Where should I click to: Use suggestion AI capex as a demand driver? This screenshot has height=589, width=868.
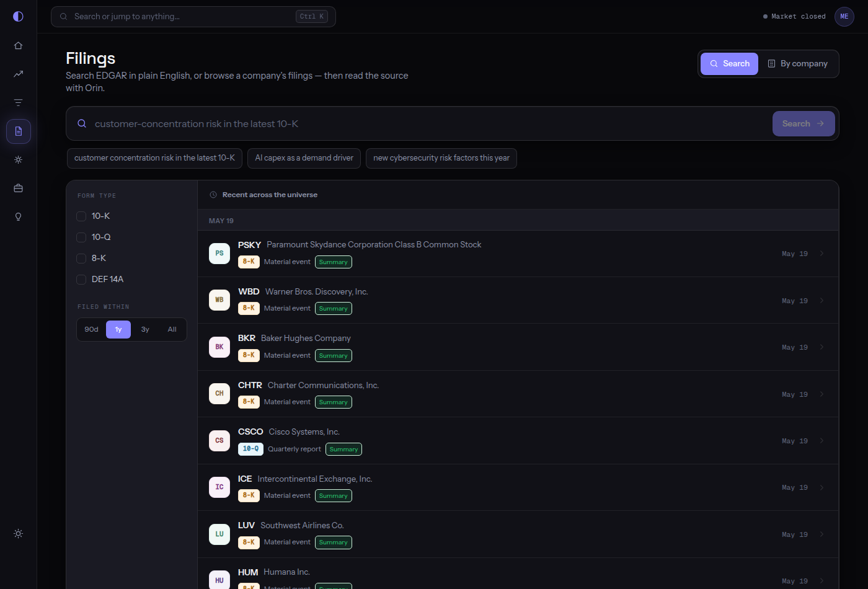pos(304,158)
